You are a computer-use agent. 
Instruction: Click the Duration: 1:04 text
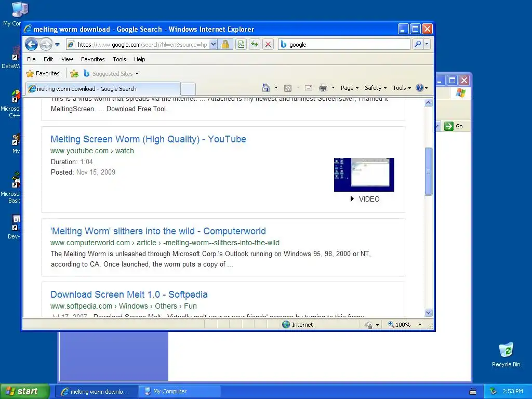click(72, 162)
